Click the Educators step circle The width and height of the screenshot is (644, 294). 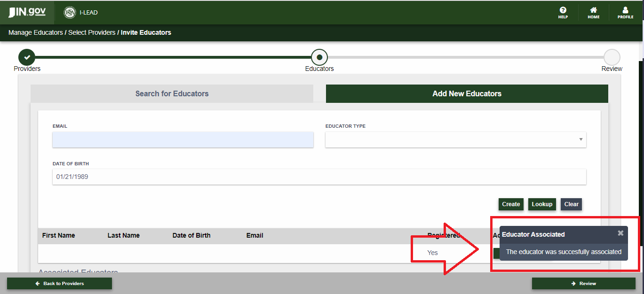[x=319, y=57]
